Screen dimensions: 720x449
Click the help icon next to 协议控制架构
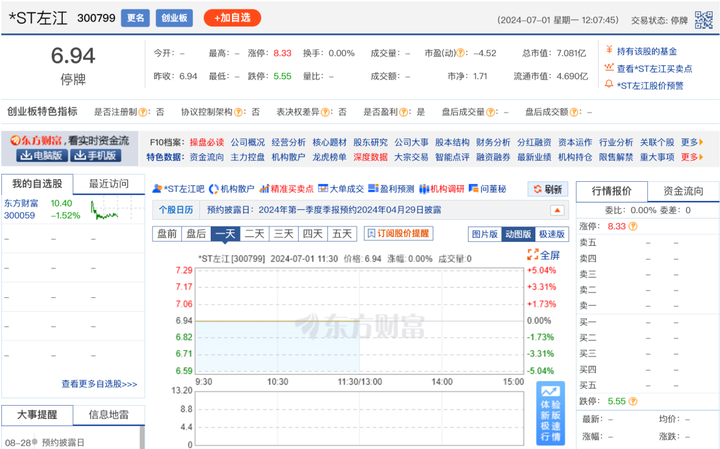click(238, 112)
